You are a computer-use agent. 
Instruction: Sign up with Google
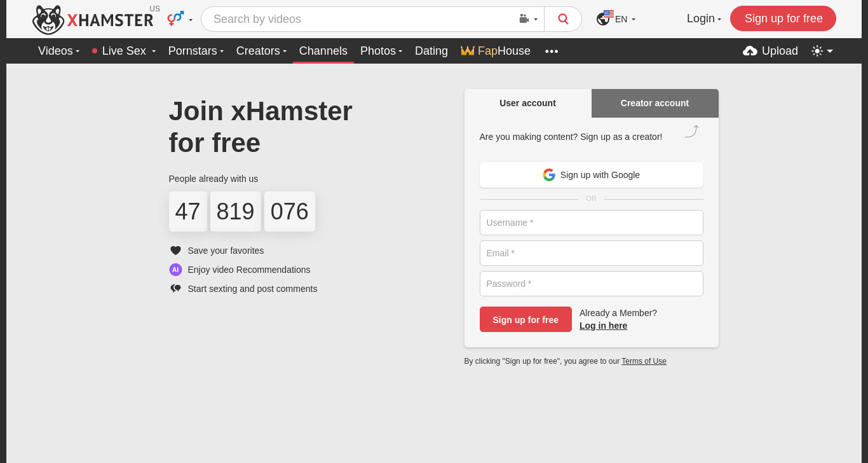pos(591,175)
